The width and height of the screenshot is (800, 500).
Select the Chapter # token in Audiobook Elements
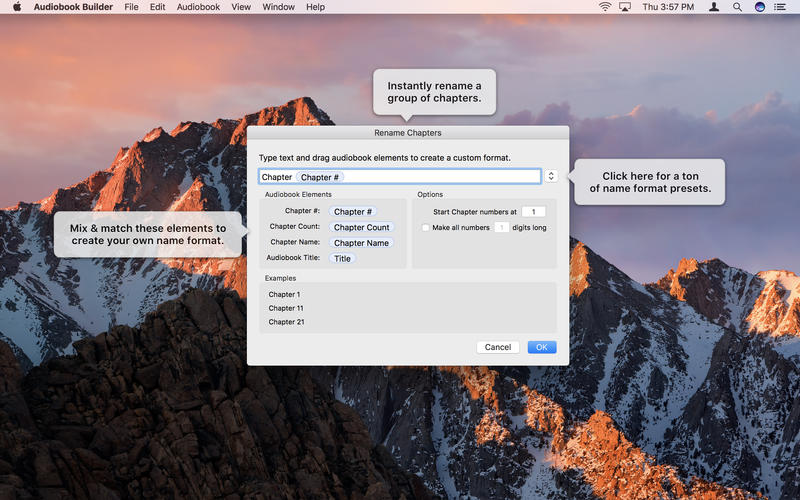(353, 212)
